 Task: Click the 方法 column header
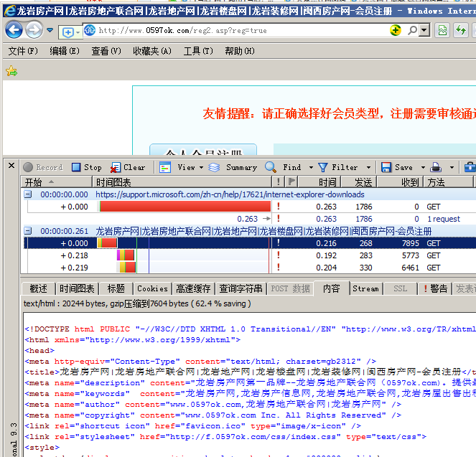click(x=449, y=182)
